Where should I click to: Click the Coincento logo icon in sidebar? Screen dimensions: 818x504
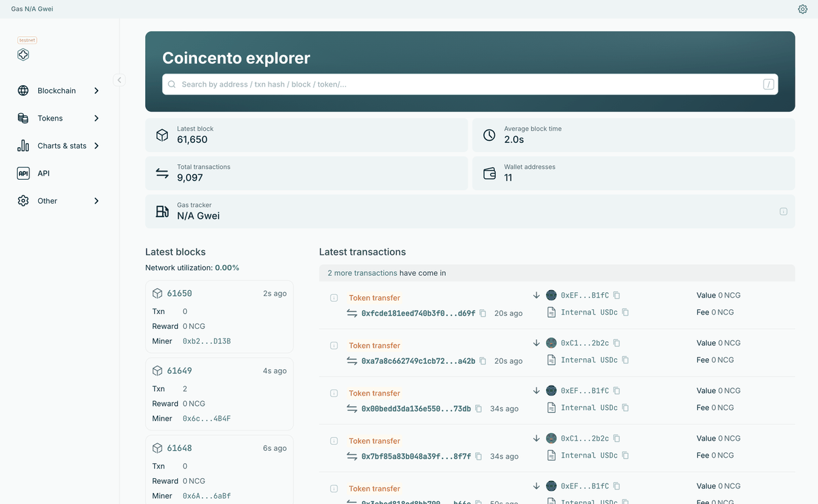point(23,54)
